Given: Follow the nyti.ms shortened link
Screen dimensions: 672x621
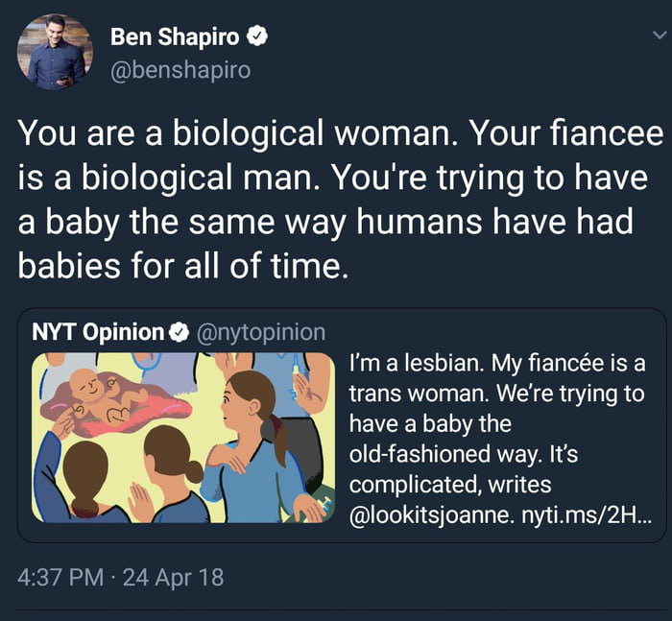Looking at the screenshot, I should click(x=586, y=515).
